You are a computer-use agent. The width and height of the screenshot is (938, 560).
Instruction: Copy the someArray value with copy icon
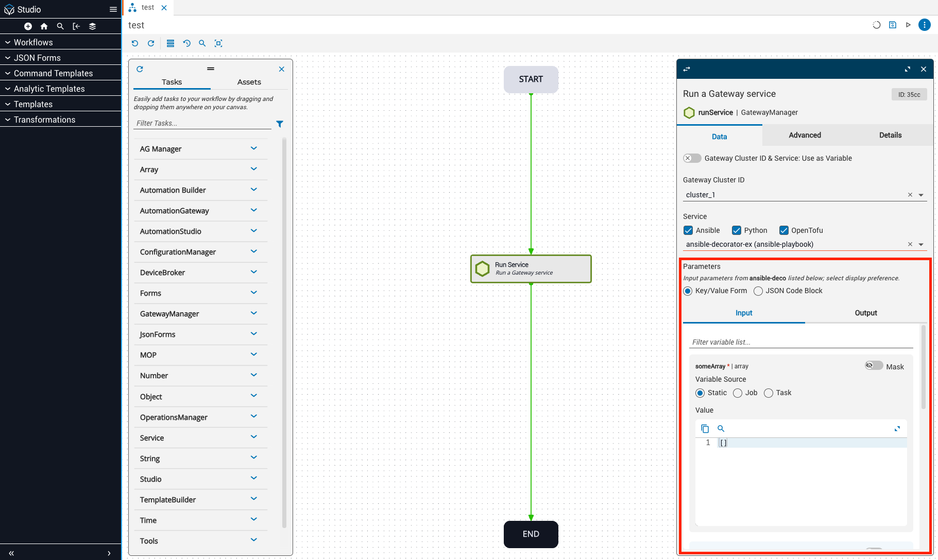click(x=705, y=429)
